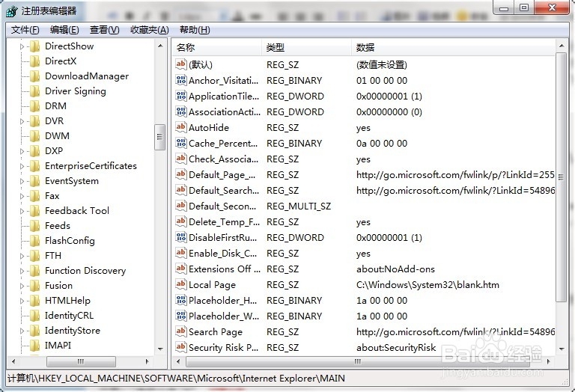Expand the Feedback Tool tree node
The height and width of the screenshot is (392, 575).
tap(22, 212)
